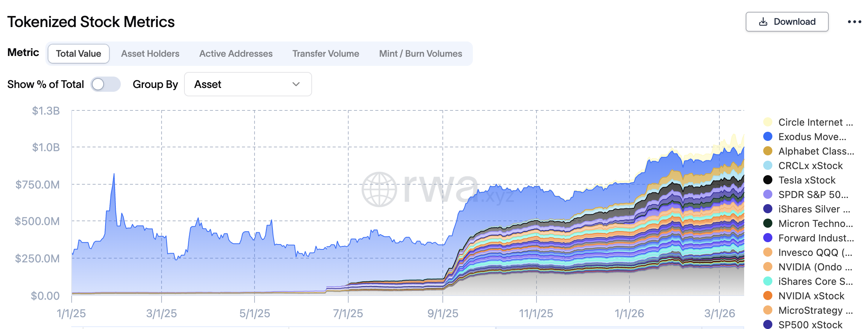
Task: Click the $500.0M y-axis label
Action: pos(37,221)
